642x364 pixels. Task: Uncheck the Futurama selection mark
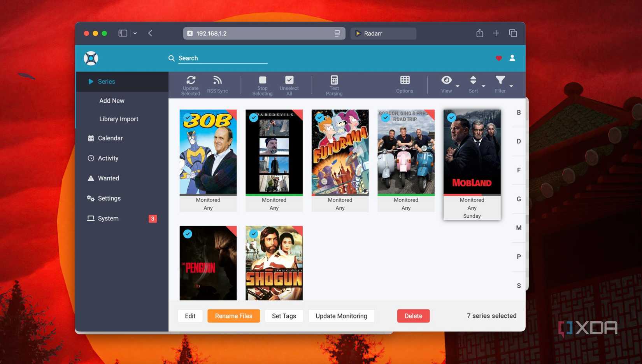point(319,117)
